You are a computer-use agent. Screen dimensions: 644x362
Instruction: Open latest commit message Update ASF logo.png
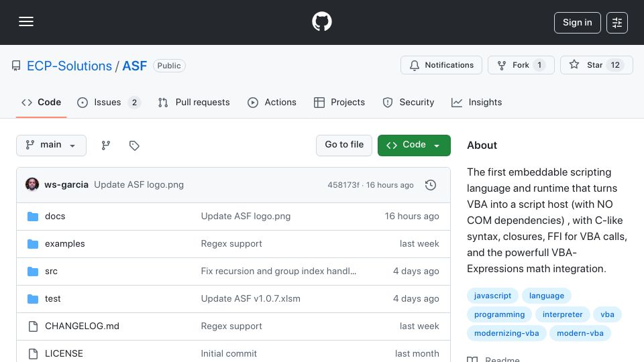[139, 185]
